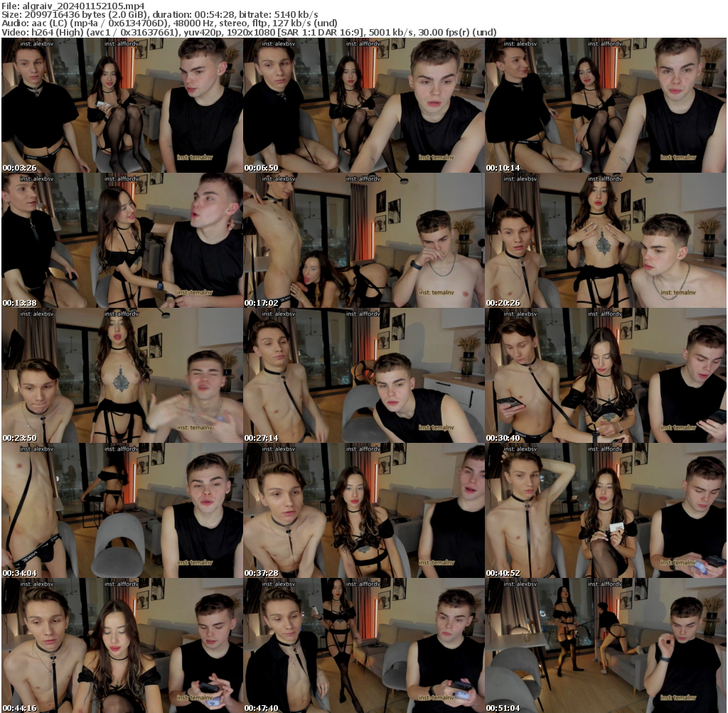Open the thumbnail marked 00:44:16
The width and height of the screenshot is (728, 713).
tap(122, 645)
